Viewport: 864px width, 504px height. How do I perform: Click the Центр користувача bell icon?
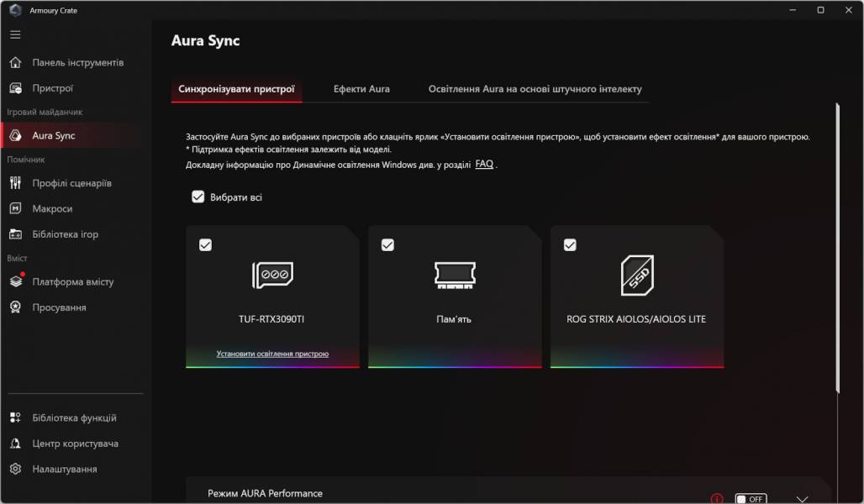(x=15, y=444)
